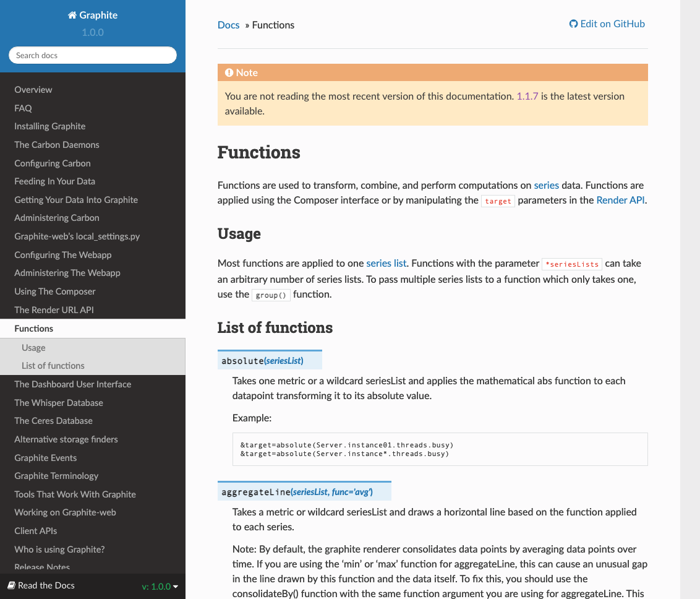Open the Render API link
Image resolution: width=700 pixels, height=599 pixels.
click(x=620, y=200)
